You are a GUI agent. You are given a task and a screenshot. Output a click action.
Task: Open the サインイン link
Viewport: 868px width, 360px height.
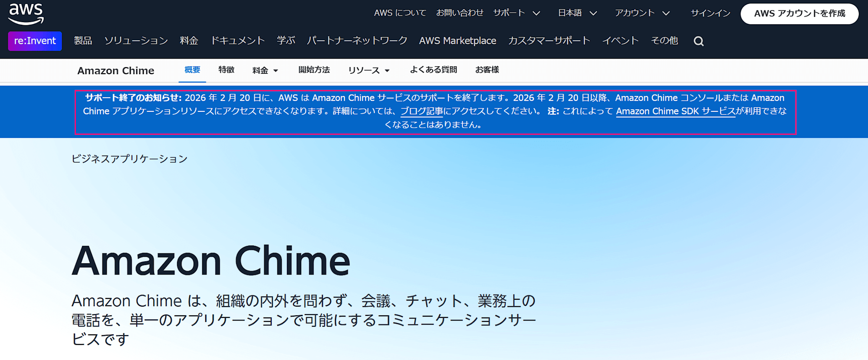click(x=710, y=13)
